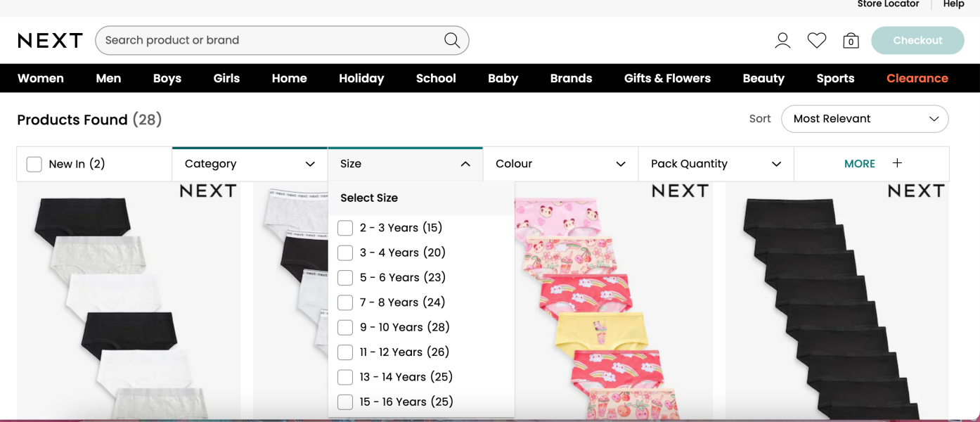This screenshot has width=980, height=422.
Task: Click the Checkout button
Action: coord(917,41)
